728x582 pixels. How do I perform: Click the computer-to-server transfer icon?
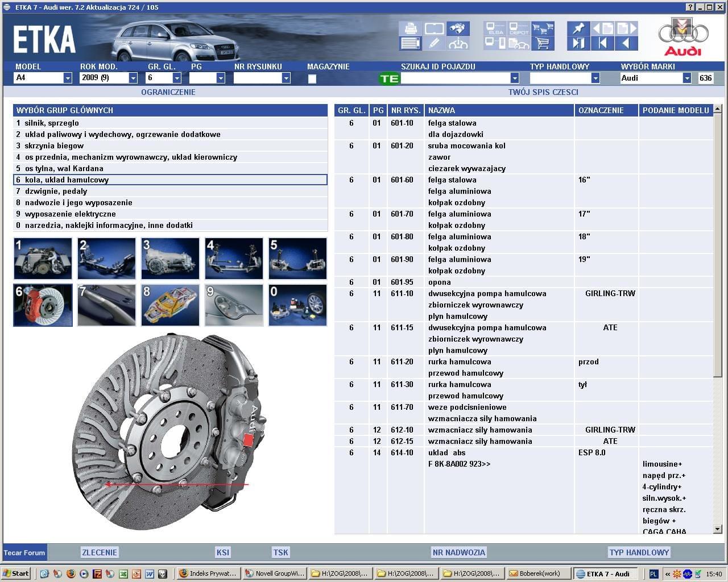coord(495,43)
